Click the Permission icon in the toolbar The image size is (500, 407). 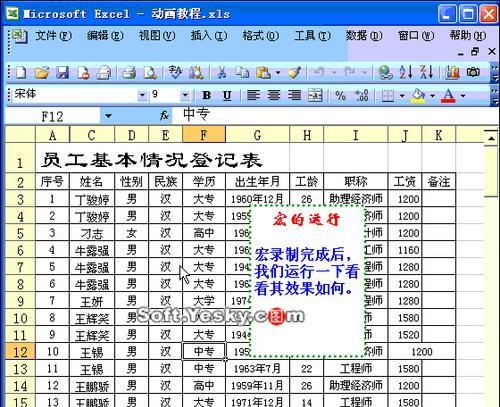pos(83,72)
